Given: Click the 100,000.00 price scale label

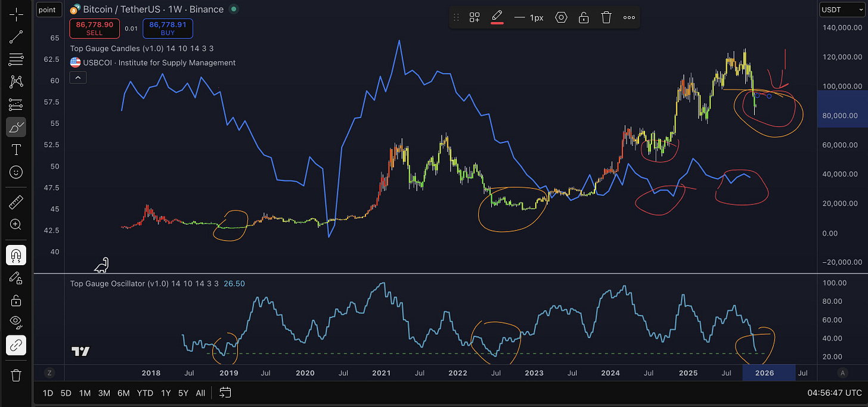Looking at the screenshot, I should 842,86.
